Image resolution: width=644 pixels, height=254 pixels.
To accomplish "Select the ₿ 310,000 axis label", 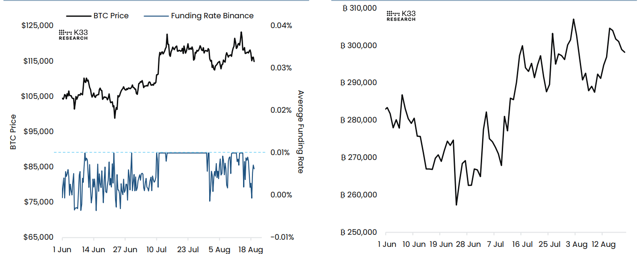I will tap(359, 8).
